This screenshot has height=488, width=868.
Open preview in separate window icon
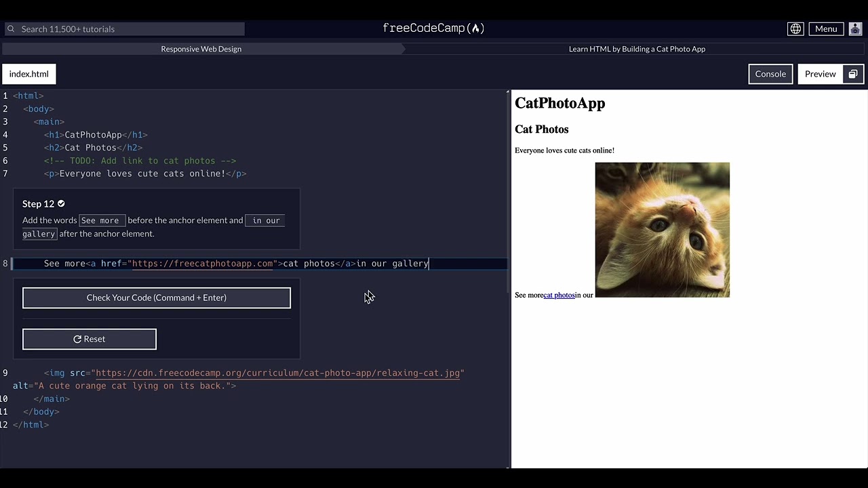(x=853, y=74)
